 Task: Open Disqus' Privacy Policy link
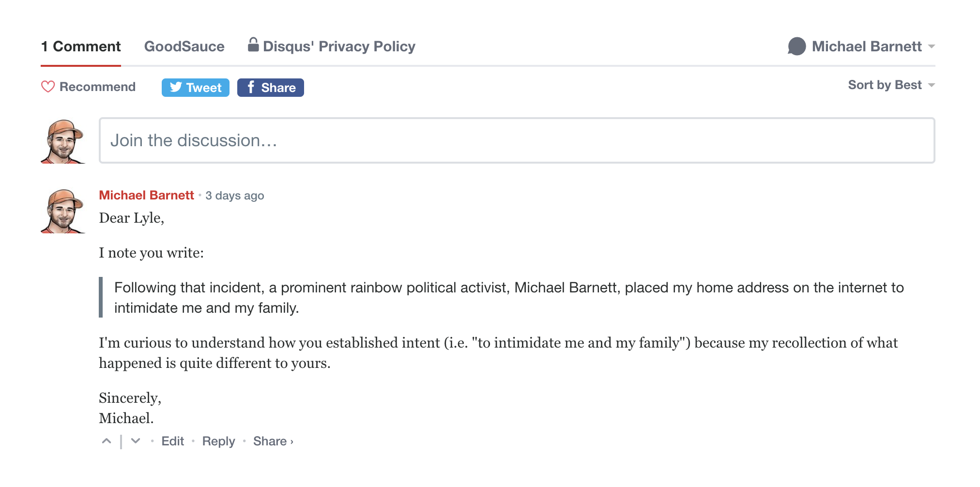tap(339, 46)
